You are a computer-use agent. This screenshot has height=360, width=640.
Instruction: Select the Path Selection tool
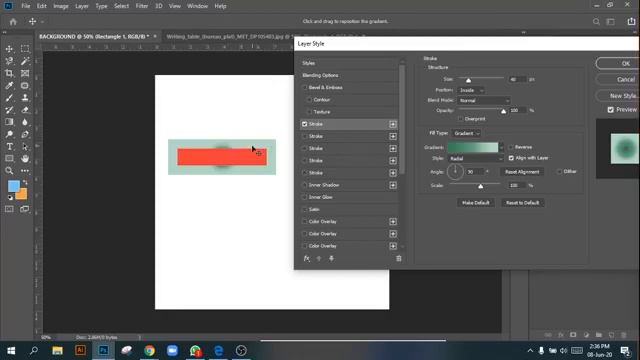tap(25, 147)
